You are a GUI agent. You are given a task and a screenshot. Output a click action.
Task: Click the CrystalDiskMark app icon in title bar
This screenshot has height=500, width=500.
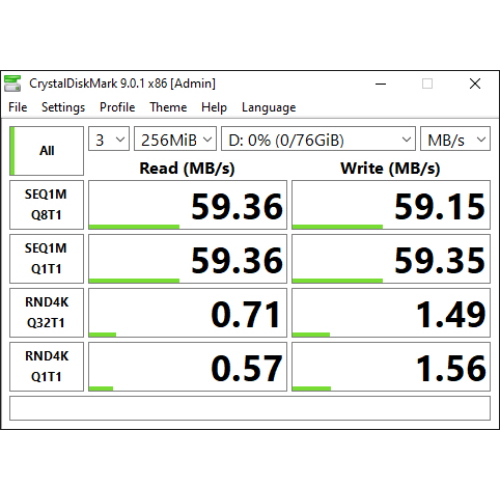(12, 83)
